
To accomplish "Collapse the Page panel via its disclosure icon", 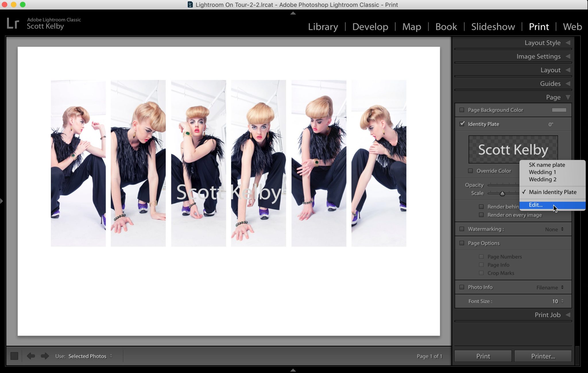I will [x=568, y=97].
